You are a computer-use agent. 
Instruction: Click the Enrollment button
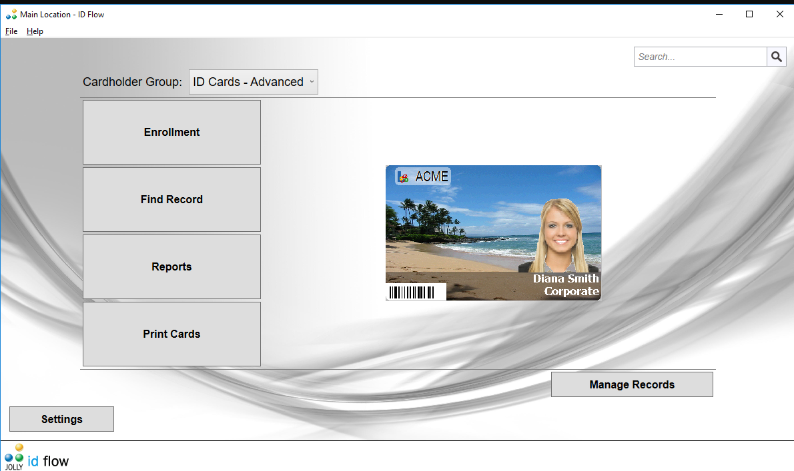[x=172, y=132]
